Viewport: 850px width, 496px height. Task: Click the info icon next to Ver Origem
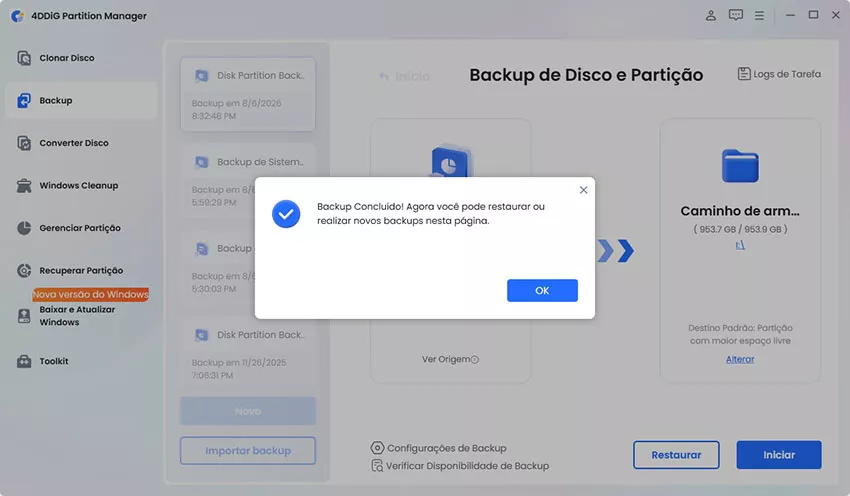475,359
